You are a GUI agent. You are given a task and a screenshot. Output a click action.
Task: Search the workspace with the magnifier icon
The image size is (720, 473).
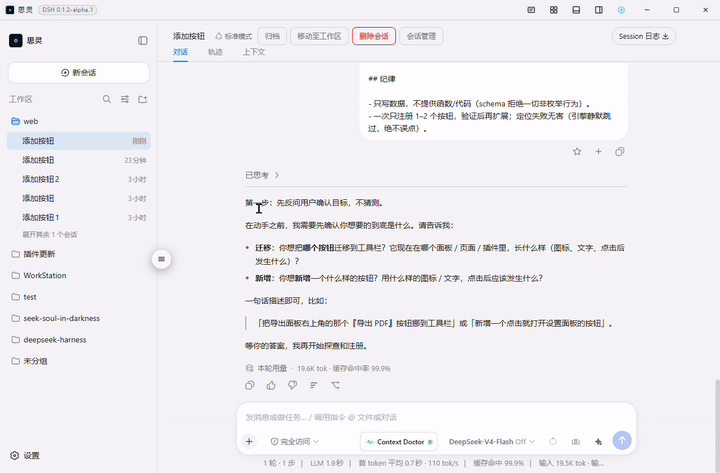(107, 99)
